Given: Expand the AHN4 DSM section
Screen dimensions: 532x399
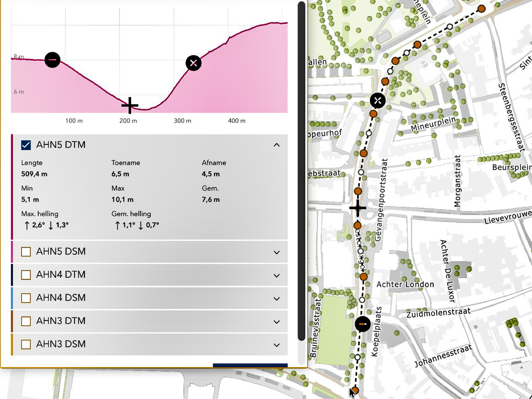Looking at the screenshot, I should [277, 298].
